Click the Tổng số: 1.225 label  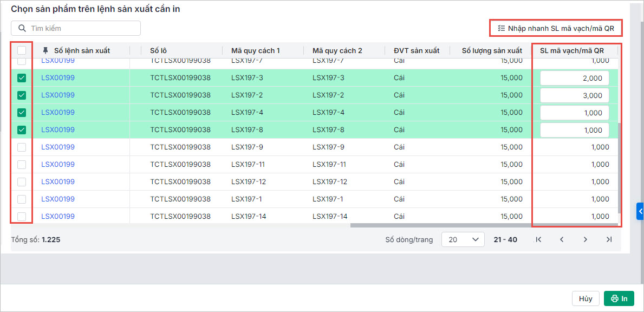coord(36,239)
